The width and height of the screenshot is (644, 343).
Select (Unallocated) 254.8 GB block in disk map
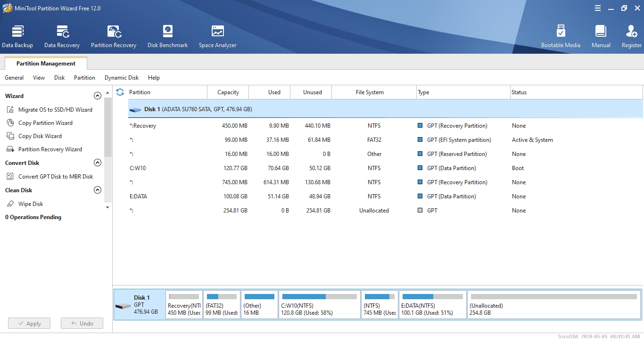[554, 305]
